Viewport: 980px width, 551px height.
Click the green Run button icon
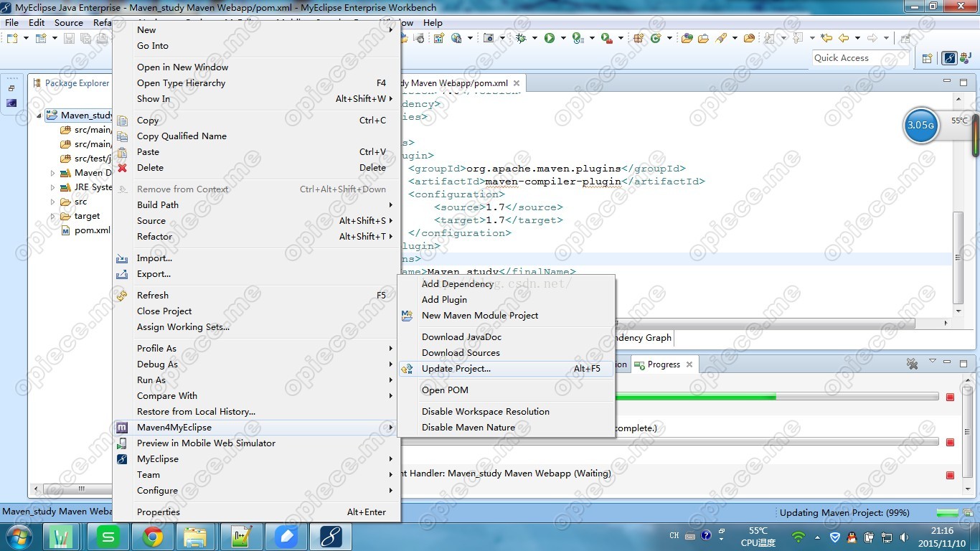[549, 38]
